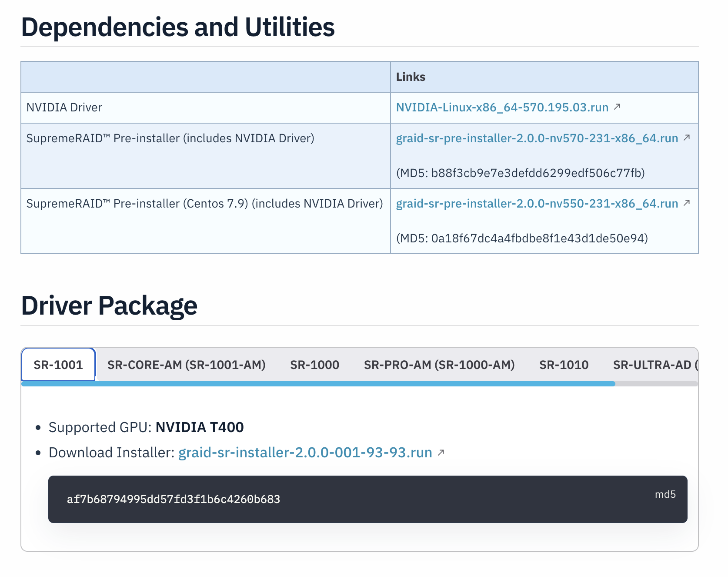Click external arrow icon after nv570 pre-installer link
Viewport: 728px width, 577px height.
[x=687, y=138]
